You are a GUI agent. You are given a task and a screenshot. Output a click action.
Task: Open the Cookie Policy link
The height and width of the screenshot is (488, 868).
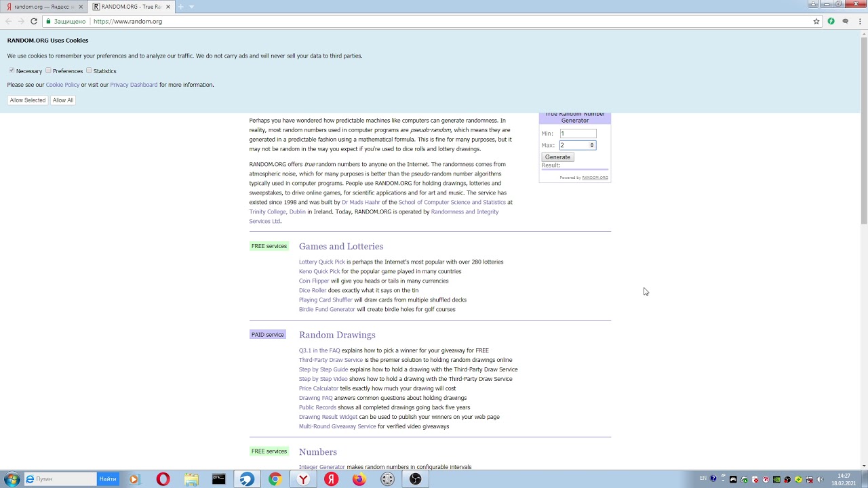(62, 85)
